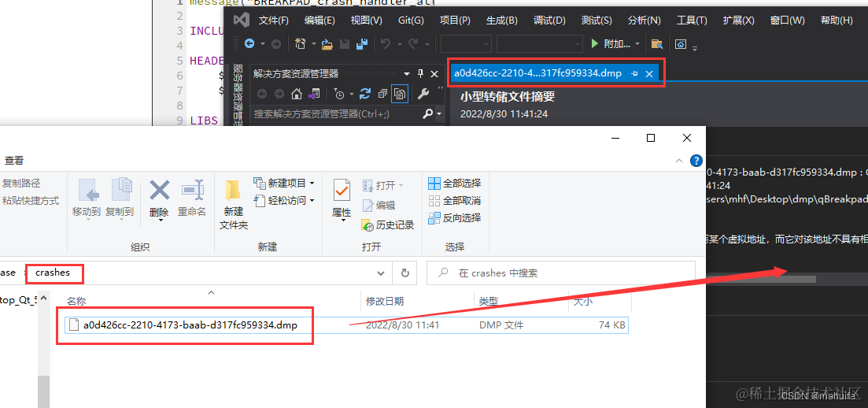Click the New Project icon in Visual Studio
The image size is (868, 408).
pos(301,44)
